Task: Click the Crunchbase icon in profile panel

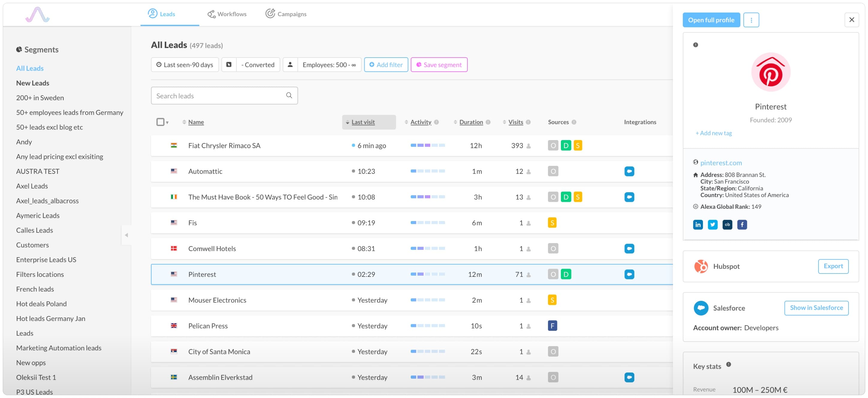Action: [727, 225]
